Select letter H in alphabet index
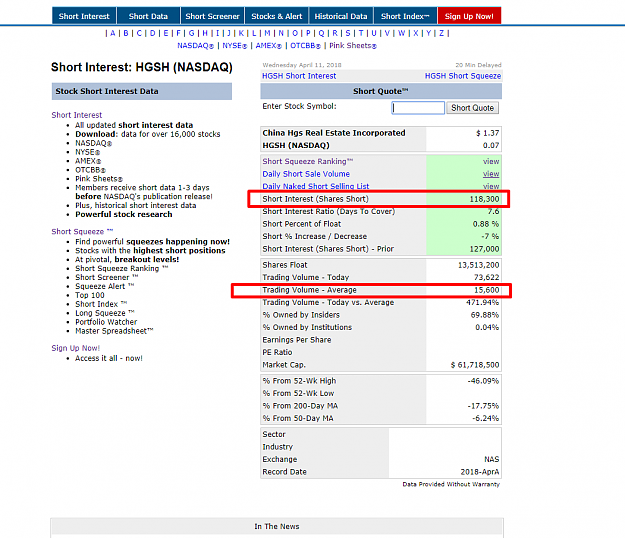Viewport: 625px width, 538px height. click(x=205, y=33)
